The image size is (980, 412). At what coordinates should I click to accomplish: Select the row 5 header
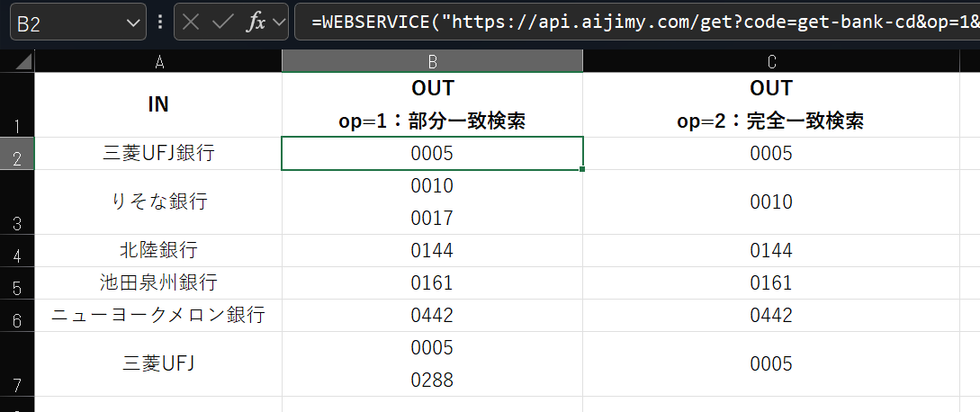pos(17,283)
